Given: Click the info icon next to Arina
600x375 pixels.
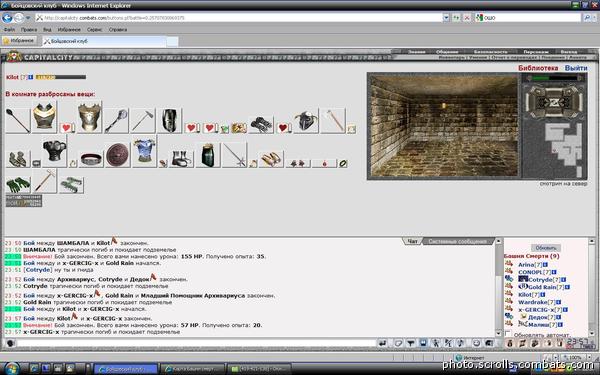Looking at the screenshot, I should click(x=545, y=264).
